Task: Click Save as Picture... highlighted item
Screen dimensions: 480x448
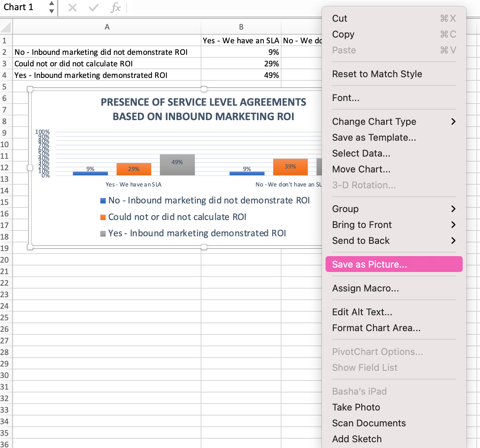Action: pyautogui.click(x=394, y=264)
